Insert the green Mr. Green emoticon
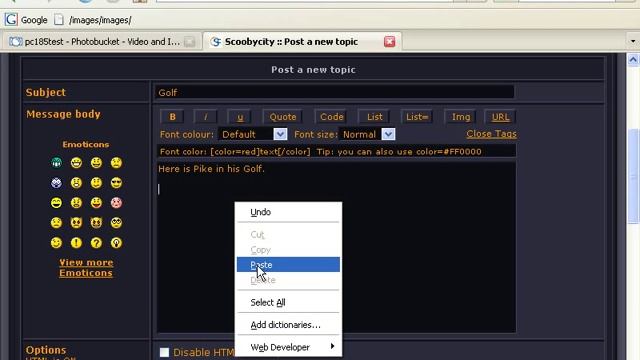640x360 pixels. [x=56, y=163]
